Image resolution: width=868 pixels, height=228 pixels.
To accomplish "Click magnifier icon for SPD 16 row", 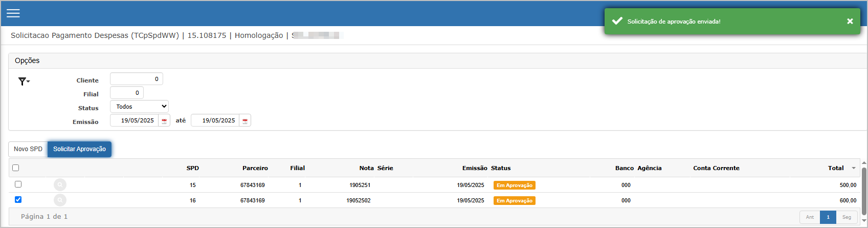I will click(x=60, y=200).
